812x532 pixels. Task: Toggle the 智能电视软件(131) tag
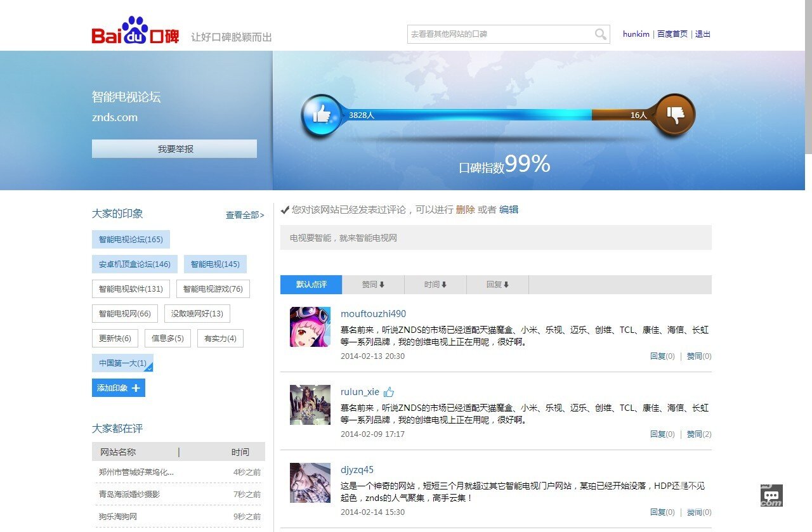pos(131,289)
